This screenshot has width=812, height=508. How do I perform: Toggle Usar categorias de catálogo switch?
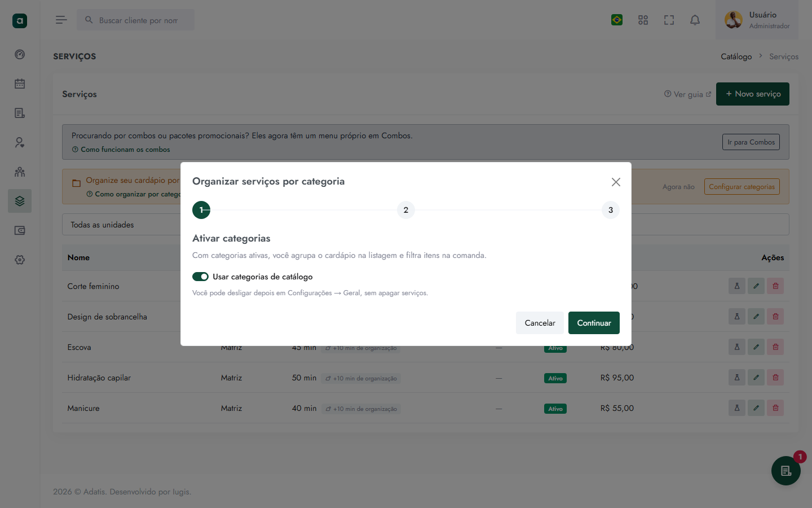pyautogui.click(x=200, y=277)
